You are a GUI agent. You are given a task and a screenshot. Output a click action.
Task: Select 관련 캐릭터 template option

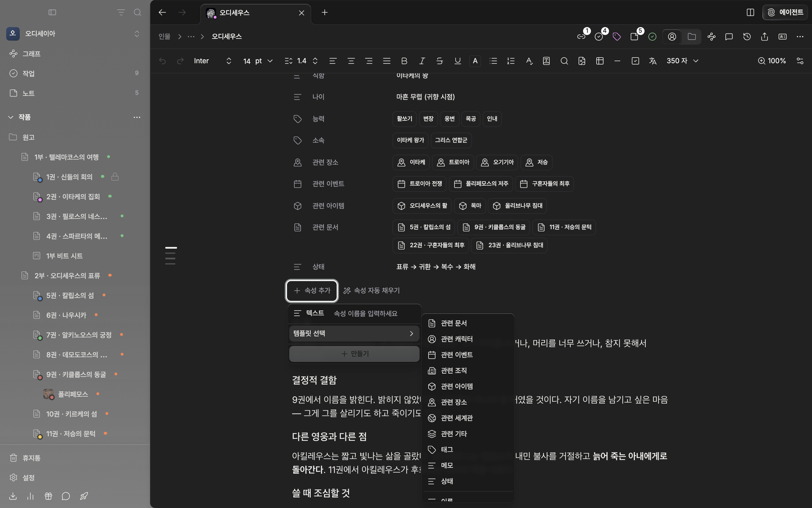(x=468, y=339)
